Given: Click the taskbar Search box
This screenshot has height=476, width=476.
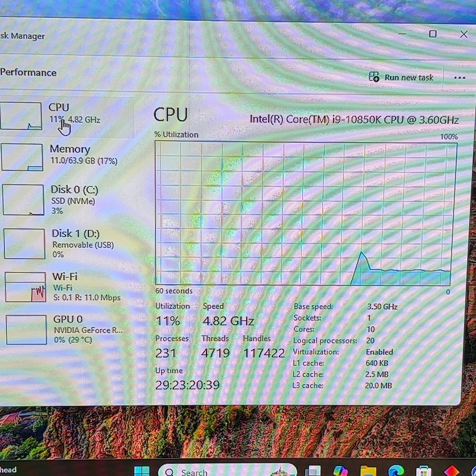Looking at the screenshot, I should coord(227,470).
